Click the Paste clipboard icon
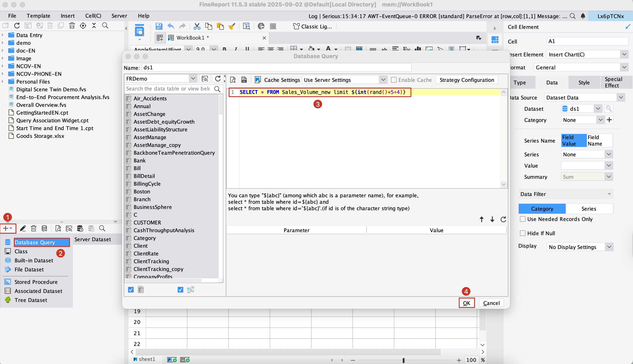Viewport: 633px width, 364px height. click(x=220, y=26)
